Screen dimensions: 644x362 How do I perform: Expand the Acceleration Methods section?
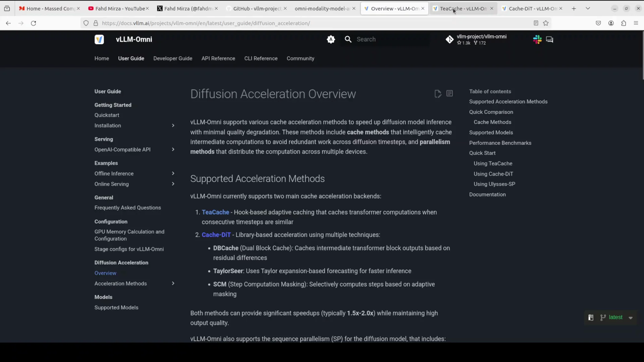pos(173,284)
